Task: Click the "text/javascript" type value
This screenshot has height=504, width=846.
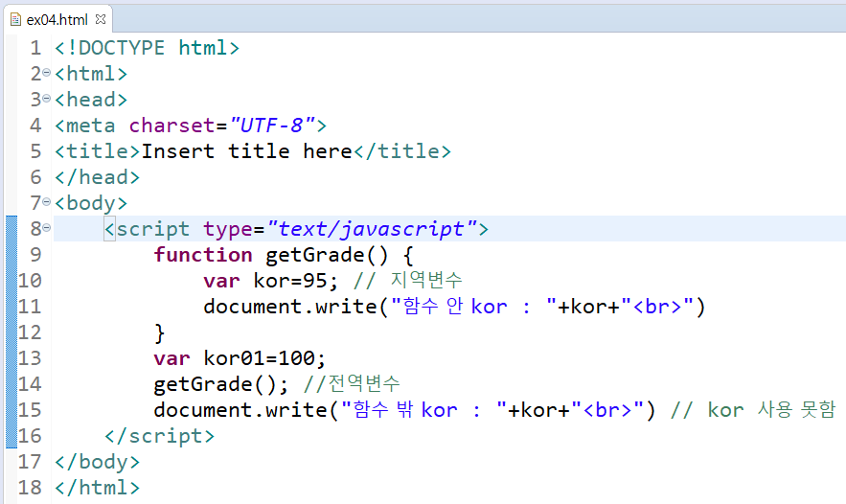Action: click(373, 229)
